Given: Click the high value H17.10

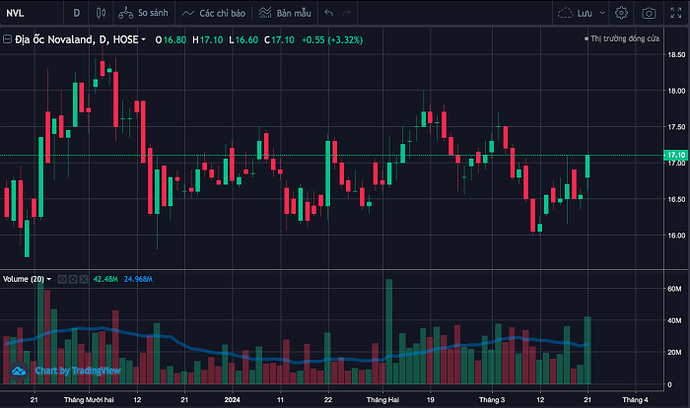Looking at the screenshot, I should [x=208, y=40].
